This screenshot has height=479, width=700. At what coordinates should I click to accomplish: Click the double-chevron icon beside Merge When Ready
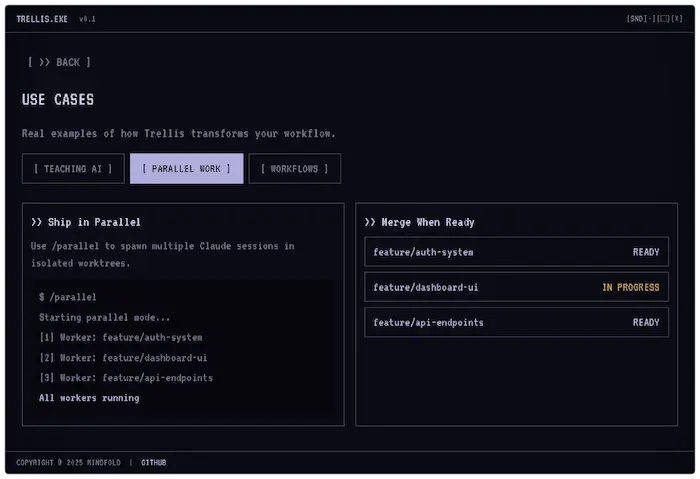[370, 222]
